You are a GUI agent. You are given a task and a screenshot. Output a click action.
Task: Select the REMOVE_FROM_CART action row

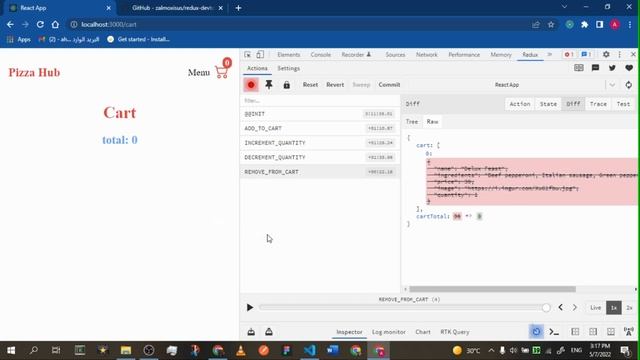320,172
